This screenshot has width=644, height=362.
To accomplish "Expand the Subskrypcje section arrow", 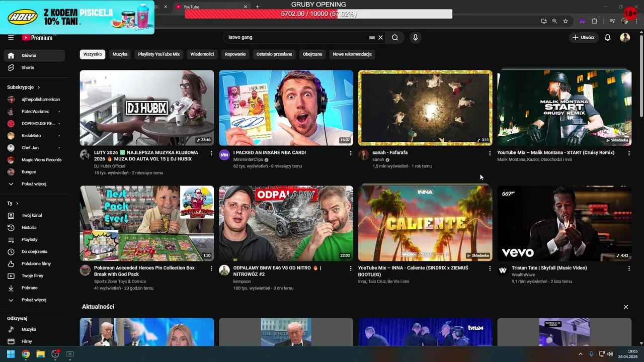I will 38,87.
